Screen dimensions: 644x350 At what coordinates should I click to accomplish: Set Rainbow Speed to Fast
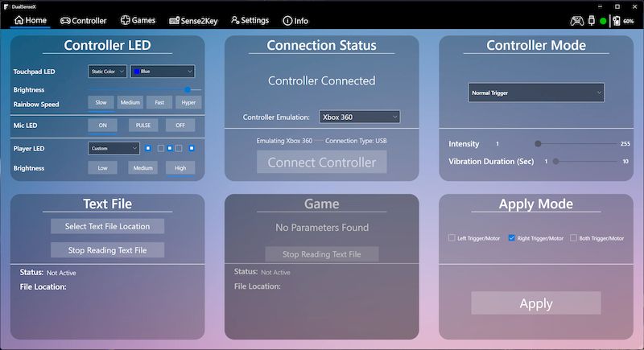pos(159,102)
